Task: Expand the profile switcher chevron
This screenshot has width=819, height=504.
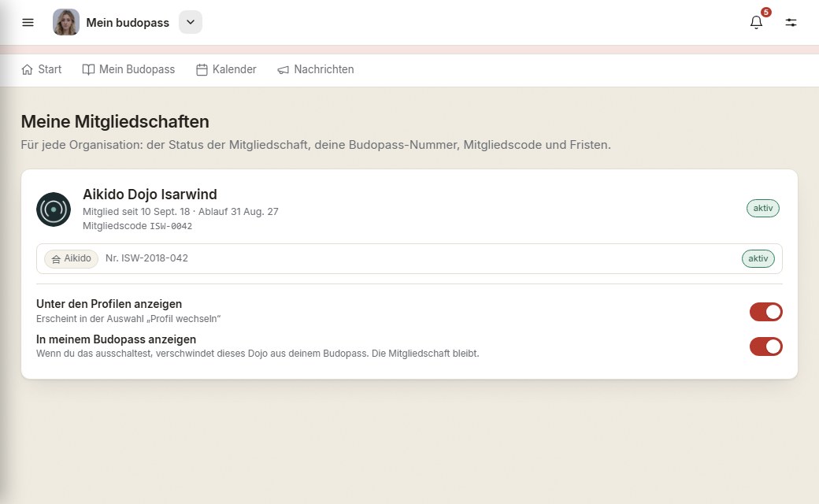Action: point(191,23)
